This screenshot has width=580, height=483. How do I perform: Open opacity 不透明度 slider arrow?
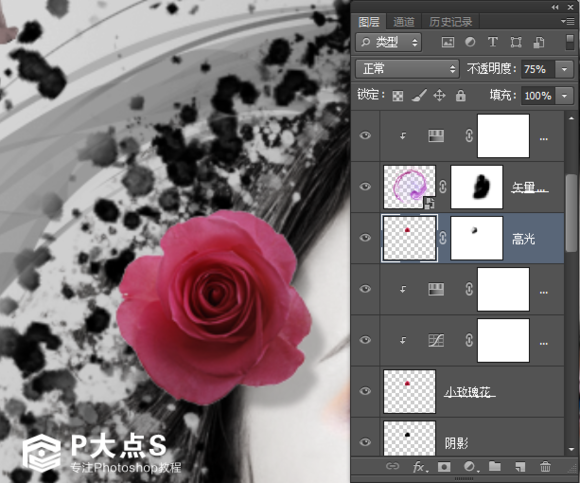pyautogui.click(x=564, y=69)
